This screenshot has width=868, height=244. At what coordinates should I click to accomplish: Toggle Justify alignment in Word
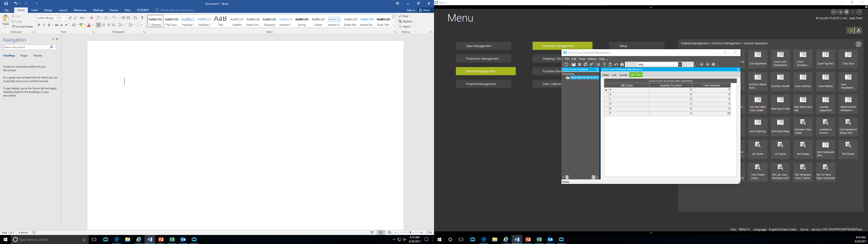(x=113, y=25)
